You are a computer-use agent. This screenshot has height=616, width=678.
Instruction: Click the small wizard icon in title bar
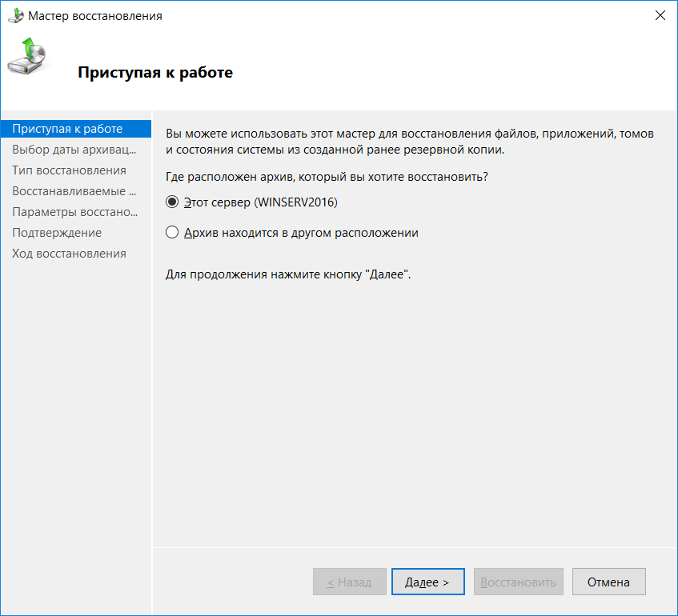coord(15,15)
